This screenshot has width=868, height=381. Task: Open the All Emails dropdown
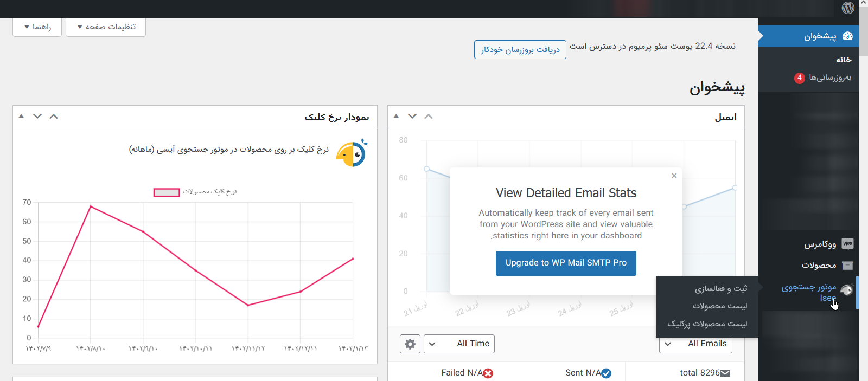[695, 345]
